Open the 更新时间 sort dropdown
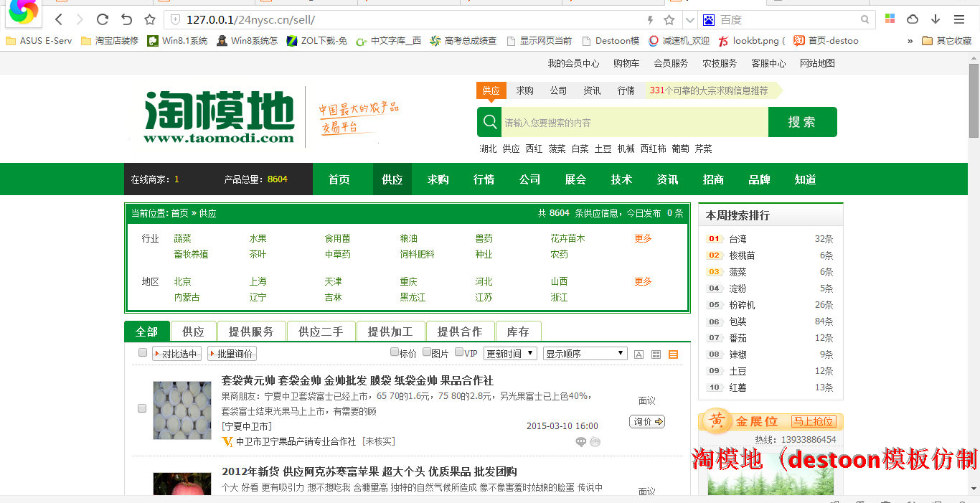Viewport: 980px width, 503px height. point(510,354)
